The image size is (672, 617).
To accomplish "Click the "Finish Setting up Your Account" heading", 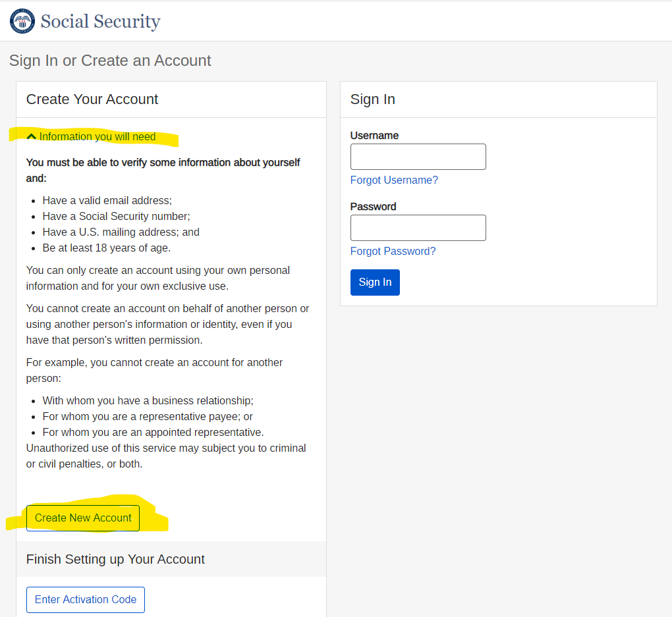I will coord(115,559).
